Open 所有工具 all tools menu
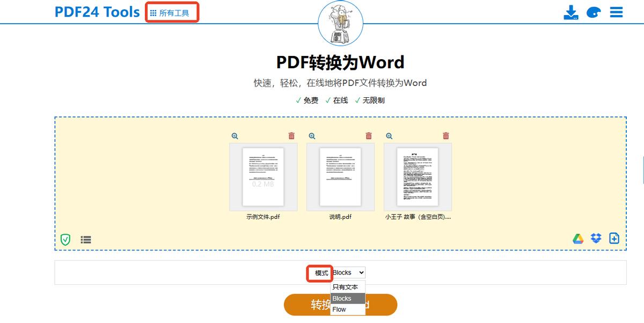644x323 pixels. coord(172,12)
